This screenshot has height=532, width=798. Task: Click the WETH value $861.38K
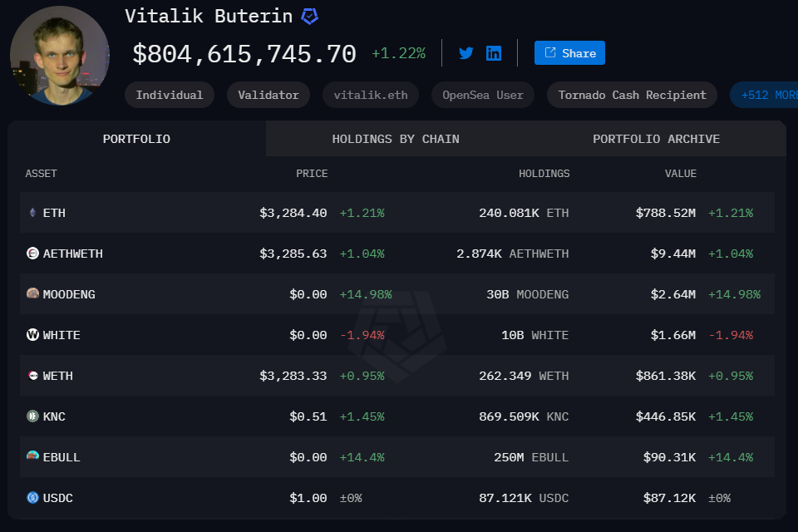666,376
